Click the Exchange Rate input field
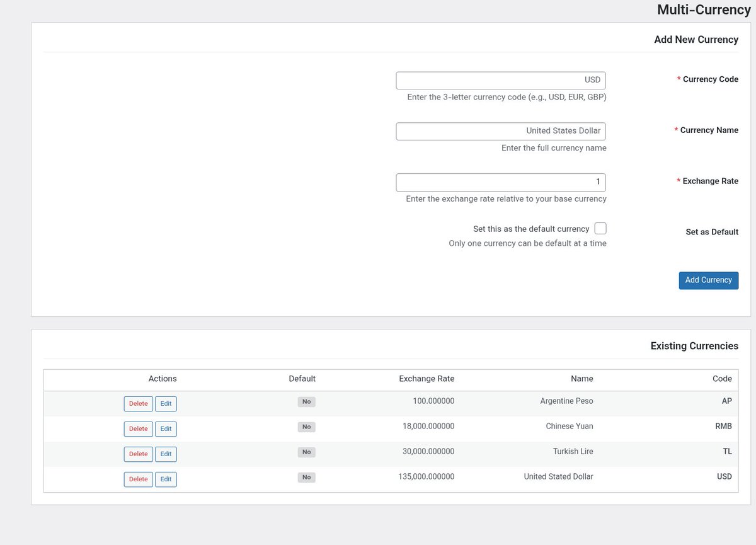Viewport: 756px width, 545px height. [501, 182]
